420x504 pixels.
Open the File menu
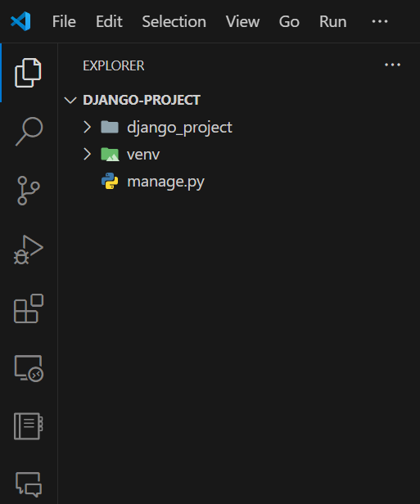64,22
